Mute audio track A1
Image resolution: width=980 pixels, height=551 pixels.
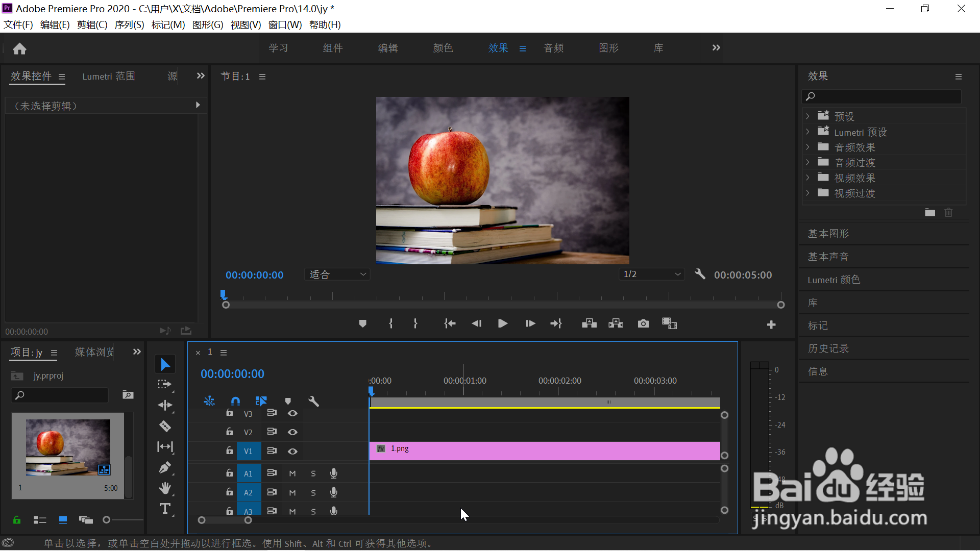coord(292,473)
